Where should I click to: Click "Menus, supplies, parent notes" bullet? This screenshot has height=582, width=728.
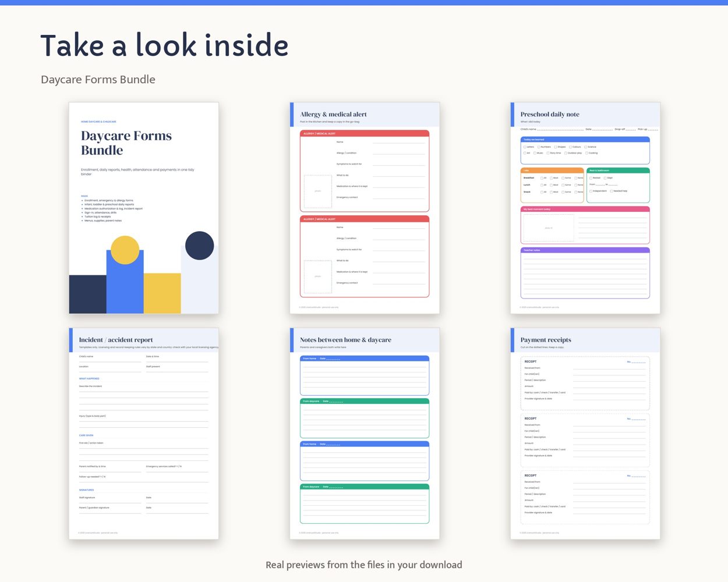[x=103, y=221]
